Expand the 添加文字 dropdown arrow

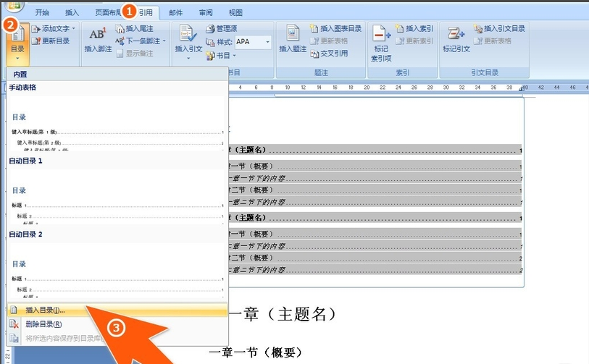pyautogui.click(x=74, y=29)
